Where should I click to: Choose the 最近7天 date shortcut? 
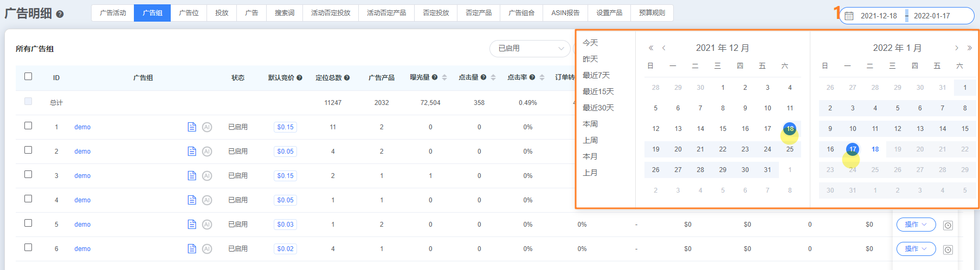[x=596, y=75]
